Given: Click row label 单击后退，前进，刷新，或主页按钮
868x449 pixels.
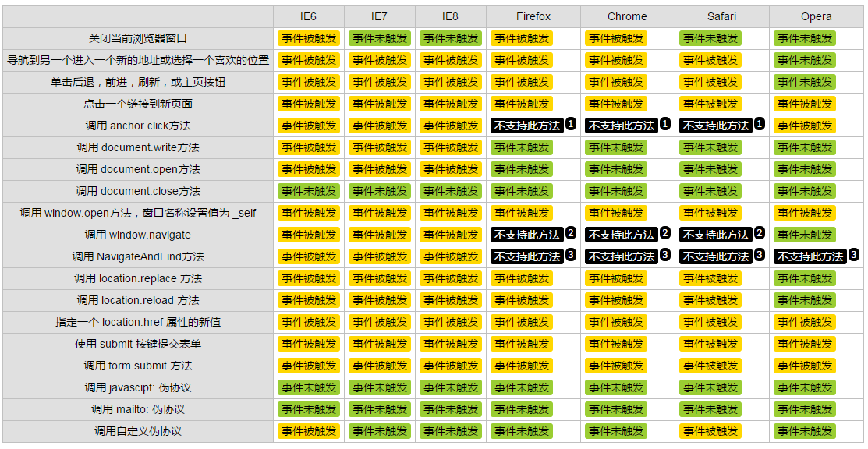Looking at the screenshot, I should point(138,82).
